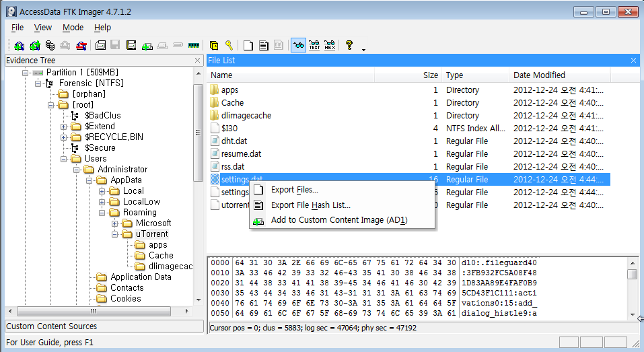Click the greyed Export Directory Listing icon
This screenshot has width=644, height=352.
(279, 45)
